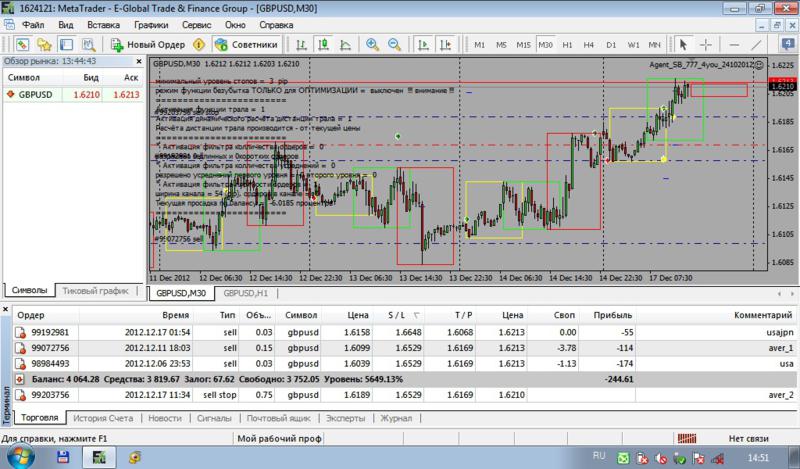Open the Вставка menu
This screenshot has width=800, height=469.
(x=104, y=24)
